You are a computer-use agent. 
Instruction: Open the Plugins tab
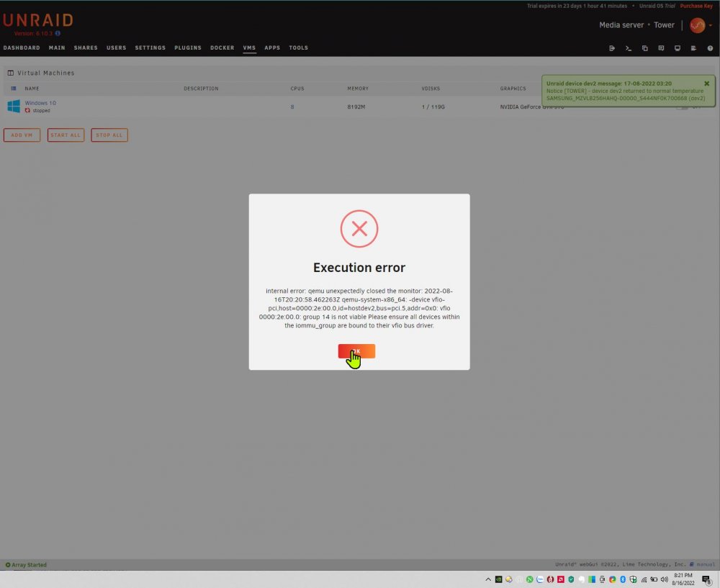[x=188, y=48]
